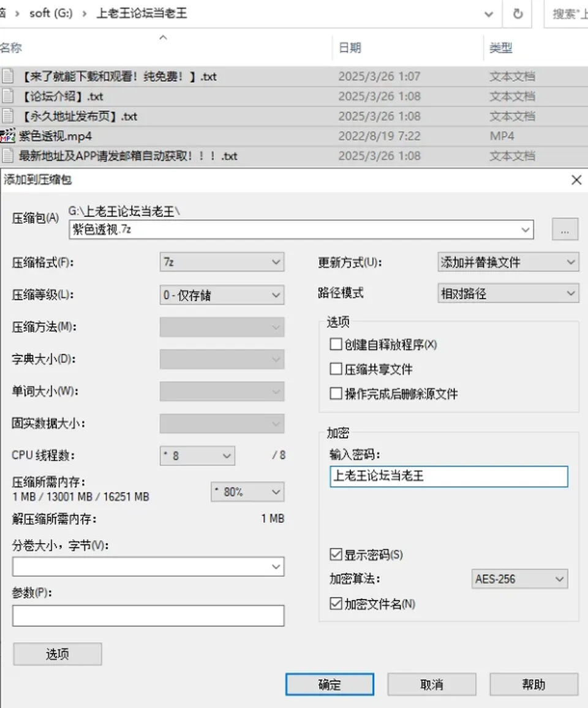Open the 分卷大小 combo box
The height and width of the screenshot is (708, 588).
point(148,566)
